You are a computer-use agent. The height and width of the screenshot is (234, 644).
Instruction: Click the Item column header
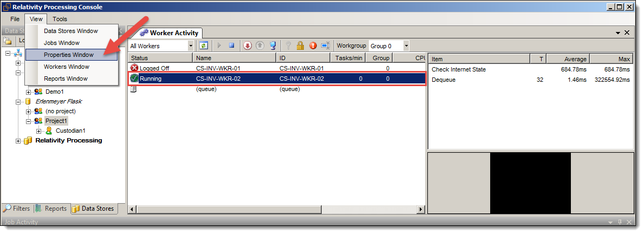pyautogui.click(x=479, y=59)
